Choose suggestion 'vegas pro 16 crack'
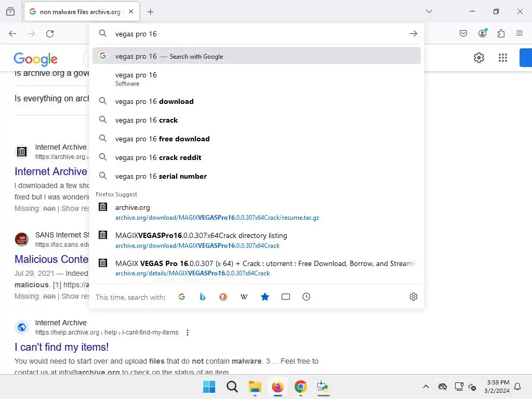This screenshot has height=399, width=532. pos(257,120)
